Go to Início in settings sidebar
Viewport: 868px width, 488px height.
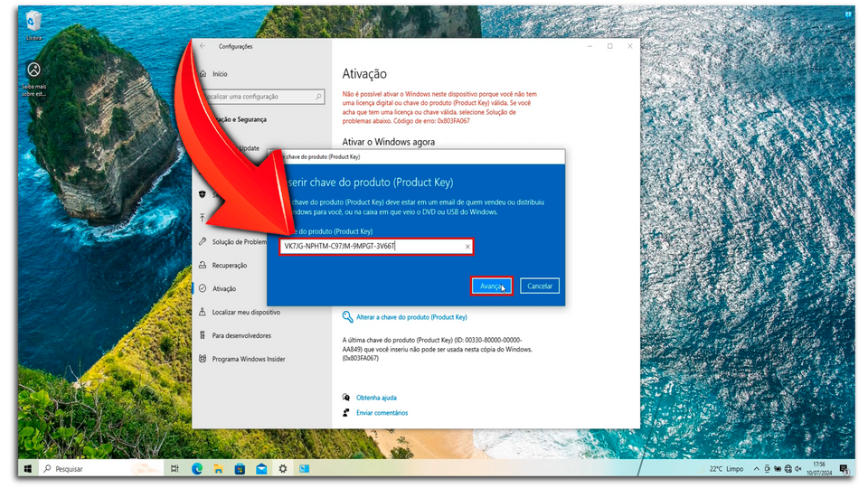(220, 73)
